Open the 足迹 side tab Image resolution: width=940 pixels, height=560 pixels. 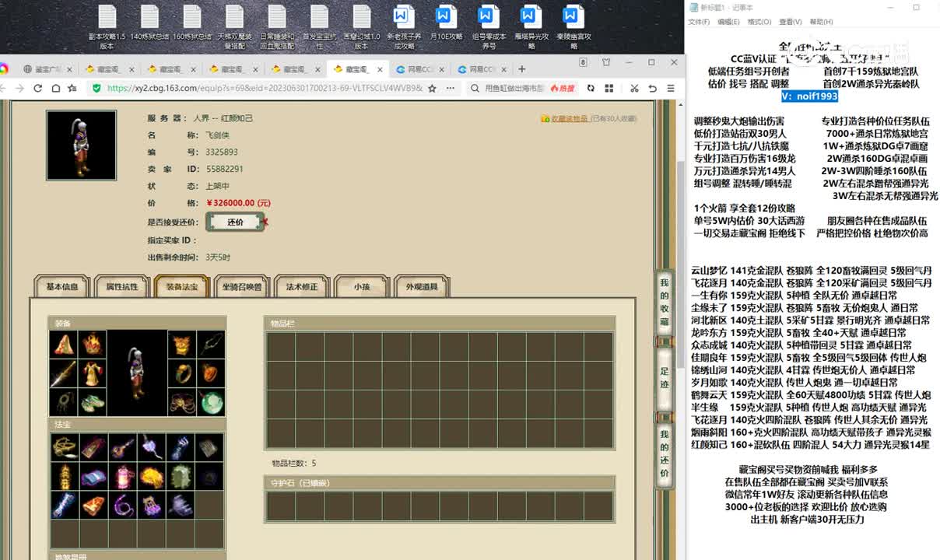pos(664,377)
